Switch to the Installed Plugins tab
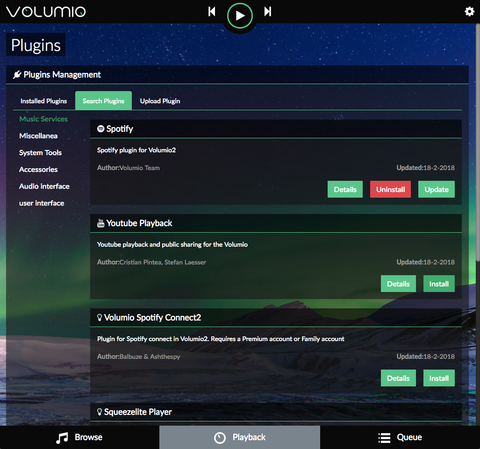480x449 pixels. [x=44, y=101]
